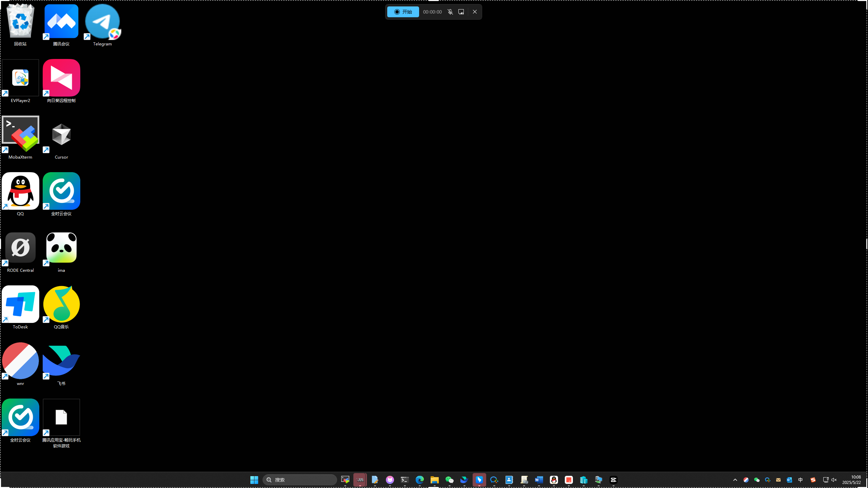Select the QQ音乐 desktop icon
The image size is (868, 488).
[x=61, y=305]
